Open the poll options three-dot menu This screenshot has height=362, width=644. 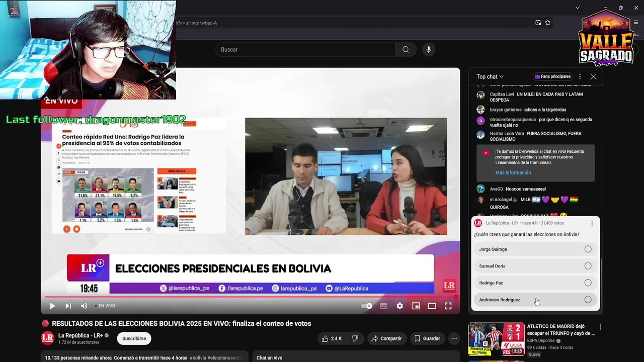tap(592, 223)
